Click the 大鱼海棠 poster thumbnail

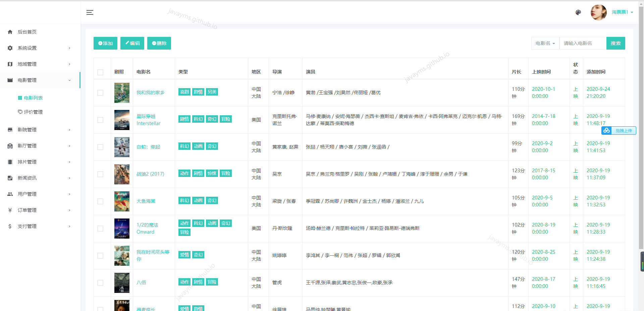tap(122, 201)
